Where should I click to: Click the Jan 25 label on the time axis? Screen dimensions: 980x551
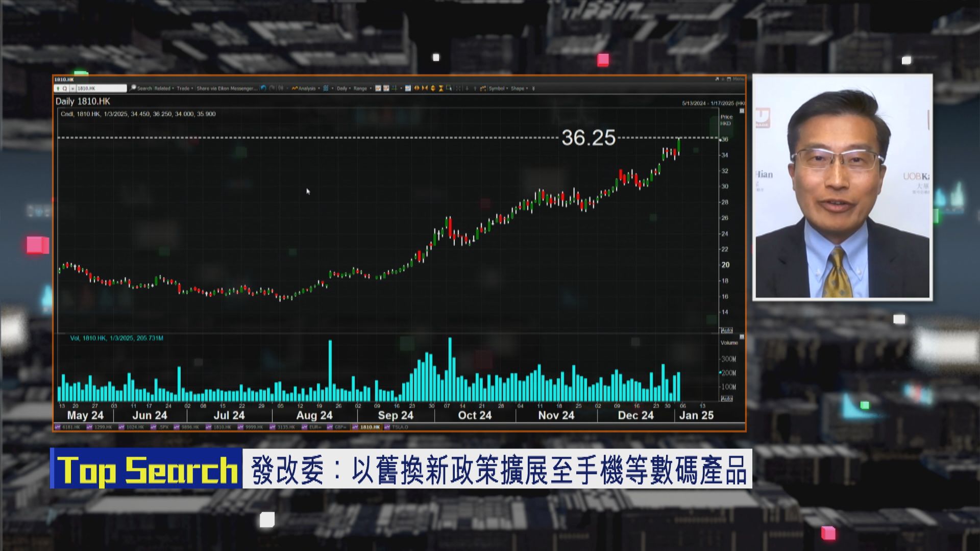click(696, 415)
